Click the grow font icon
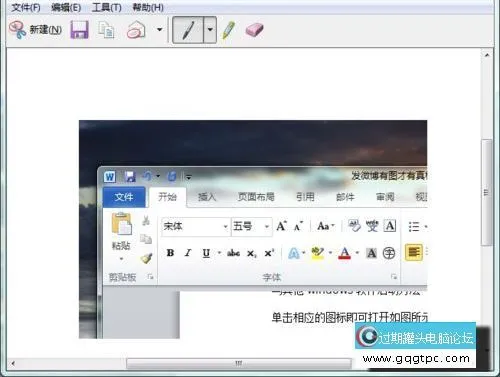 [282, 226]
